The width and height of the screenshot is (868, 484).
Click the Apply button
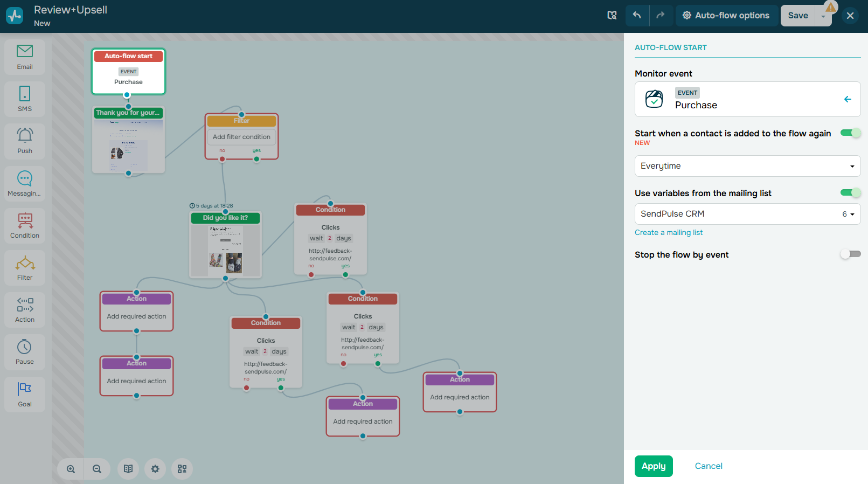(x=653, y=466)
